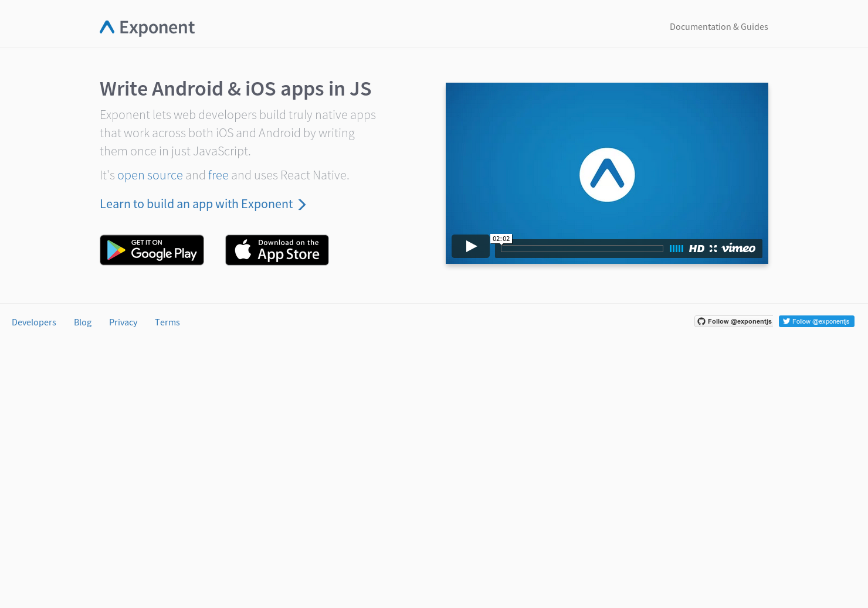Open the Developers footer link
Screen dimensions: 868x608
(x=34, y=322)
